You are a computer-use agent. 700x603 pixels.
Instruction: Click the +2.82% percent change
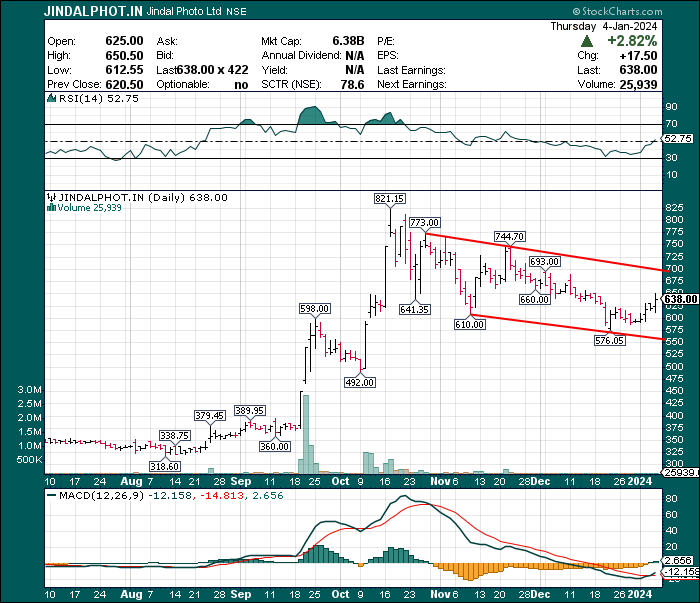(x=632, y=41)
